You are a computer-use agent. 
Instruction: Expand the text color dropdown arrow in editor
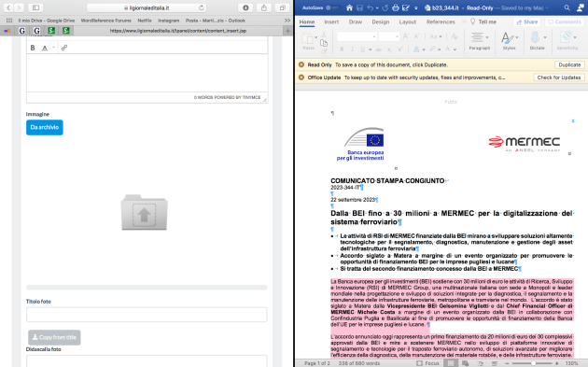pyautogui.click(x=53, y=48)
